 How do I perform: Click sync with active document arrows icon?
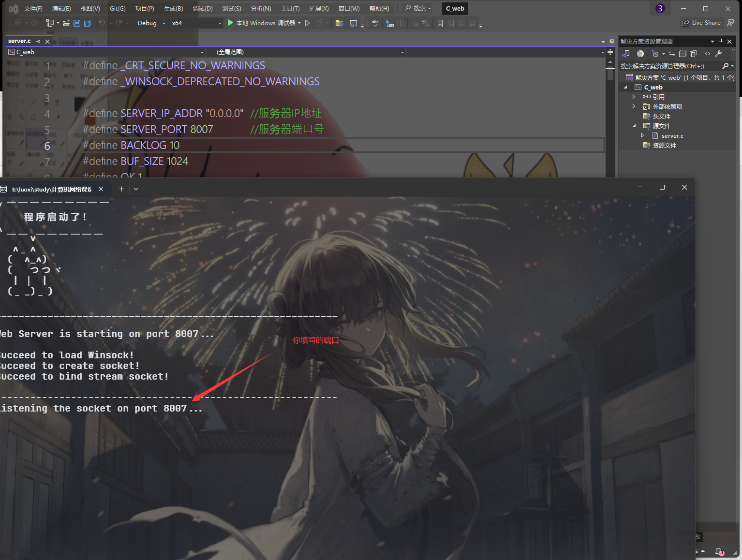click(672, 54)
